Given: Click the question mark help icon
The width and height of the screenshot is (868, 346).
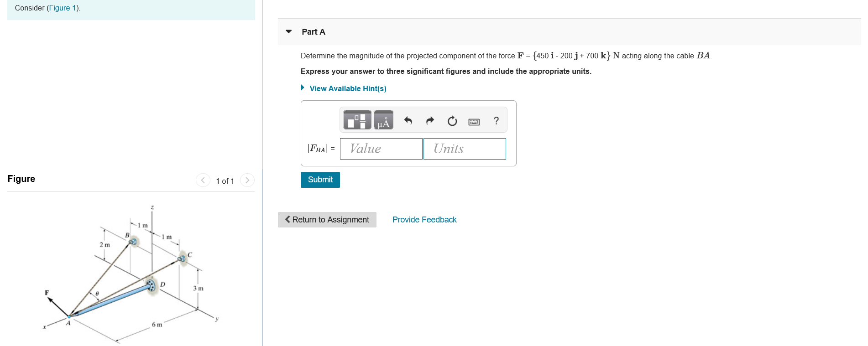Looking at the screenshot, I should pyautogui.click(x=496, y=120).
